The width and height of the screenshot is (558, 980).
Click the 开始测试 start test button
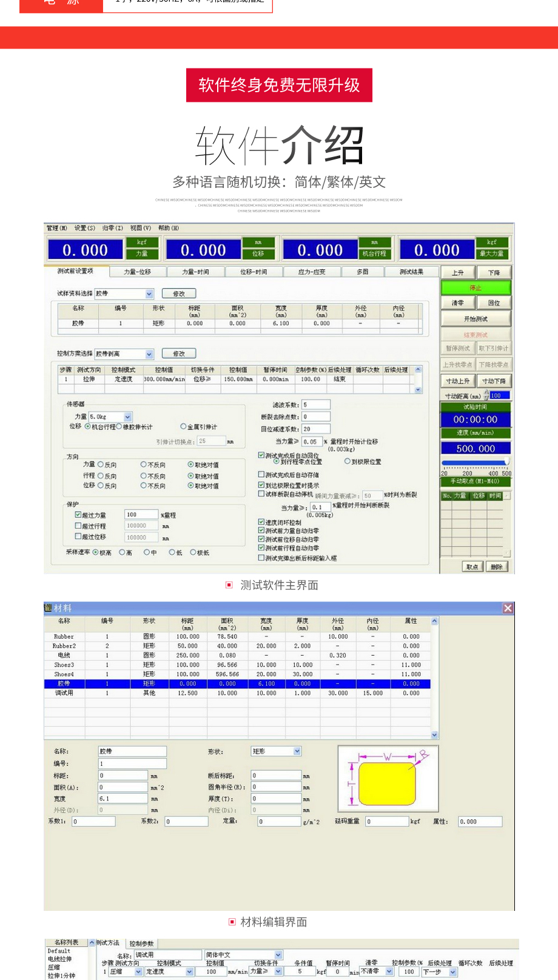tap(476, 319)
